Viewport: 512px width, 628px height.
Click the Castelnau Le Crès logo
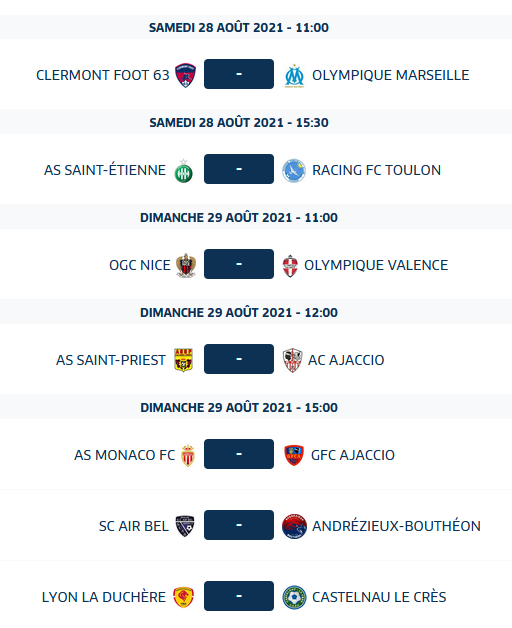pyautogui.click(x=294, y=597)
